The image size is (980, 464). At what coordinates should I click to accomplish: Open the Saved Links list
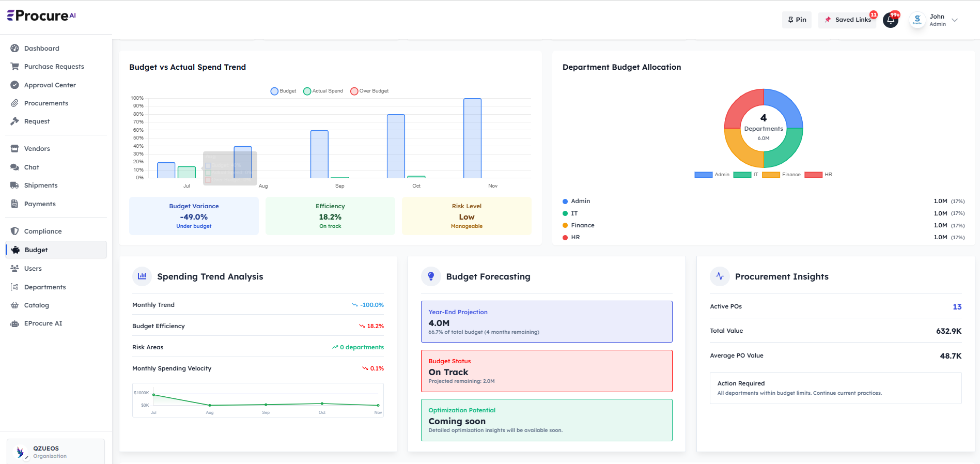[848, 20]
